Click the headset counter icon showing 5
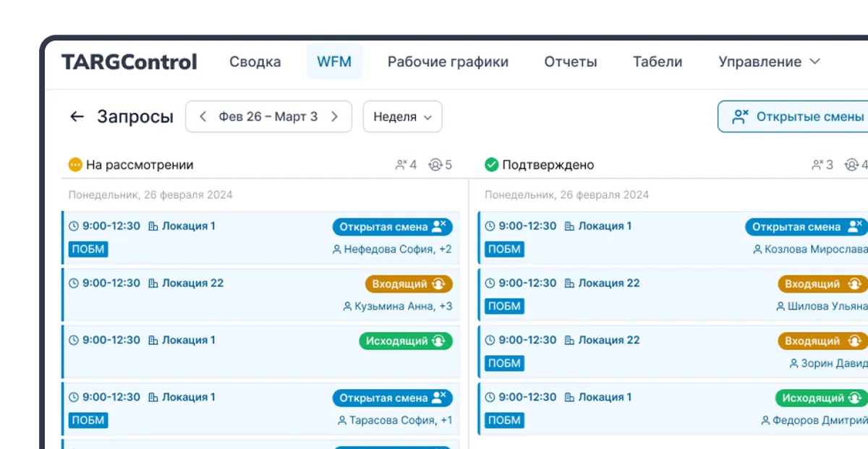The width and height of the screenshot is (868, 449). [434, 164]
